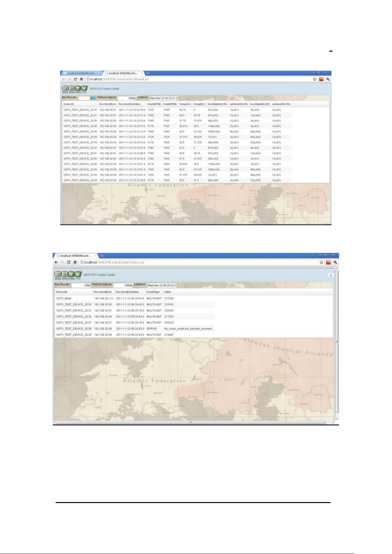
Task: Select the host cell 192.168.20.112
Action: click(x=104, y=299)
